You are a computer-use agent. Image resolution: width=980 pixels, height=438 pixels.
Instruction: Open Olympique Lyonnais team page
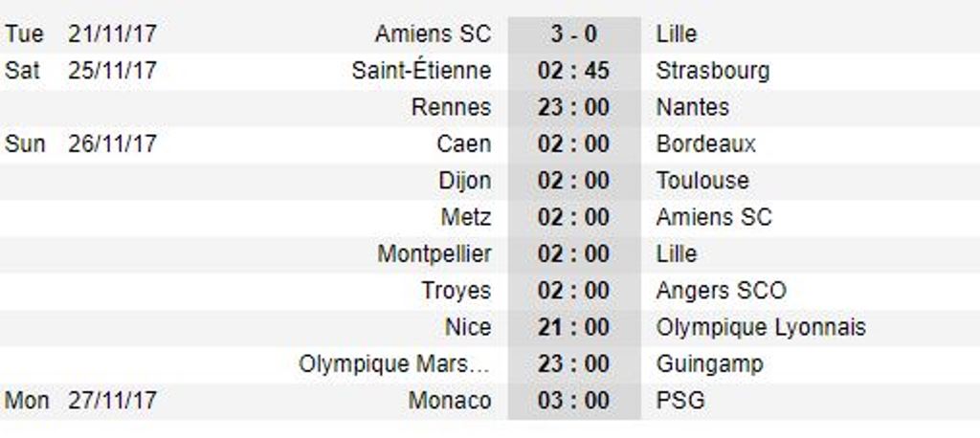point(761,327)
